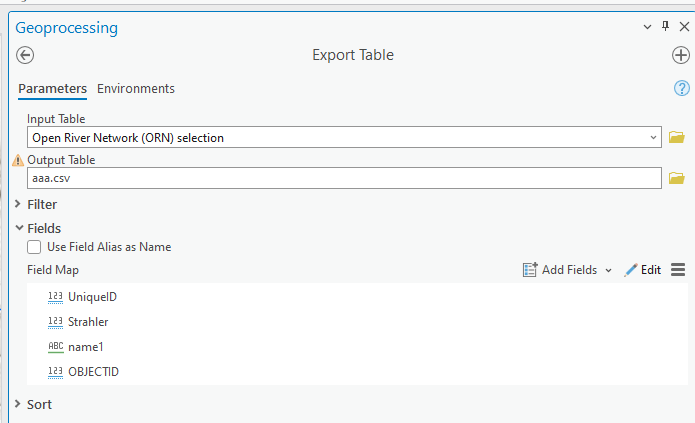Click the Edit field map button
Image resolution: width=695 pixels, height=423 pixels.
(x=642, y=270)
